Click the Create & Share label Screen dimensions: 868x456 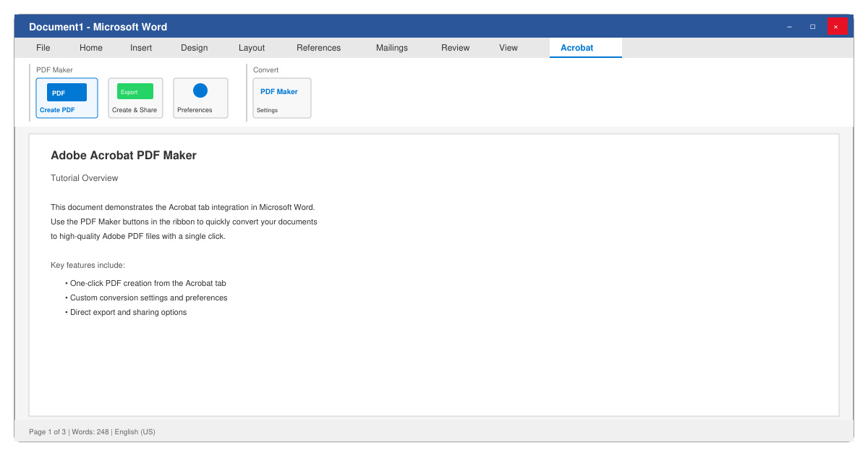pyautogui.click(x=135, y=110)
